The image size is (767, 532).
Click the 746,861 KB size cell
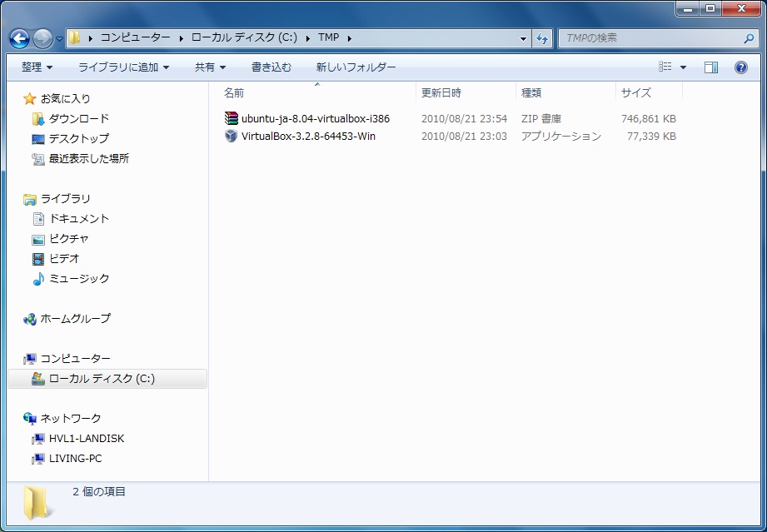pyautogui.click(x=648, y=119)
